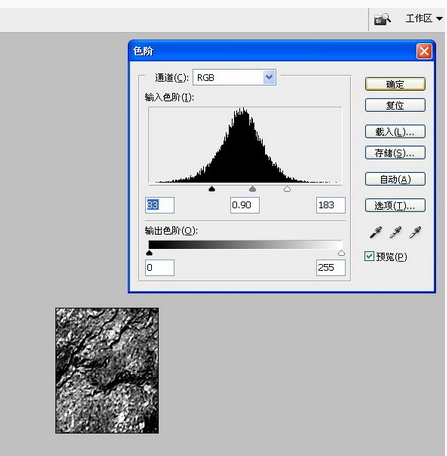Click the output black slider triangle
The width and height of the screenshot is (447, 456).
pos(149,253)
